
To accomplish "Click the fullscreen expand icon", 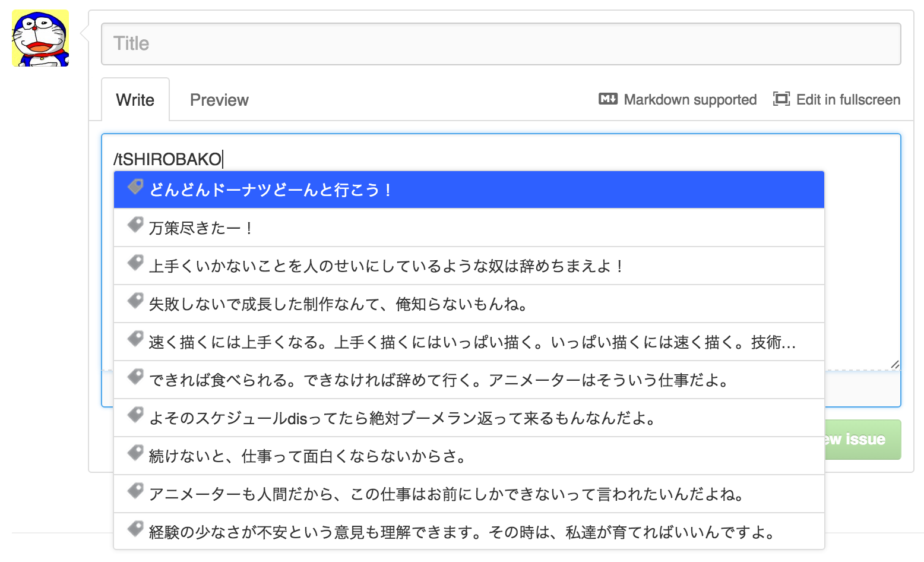I will click(x=781, y=99).
